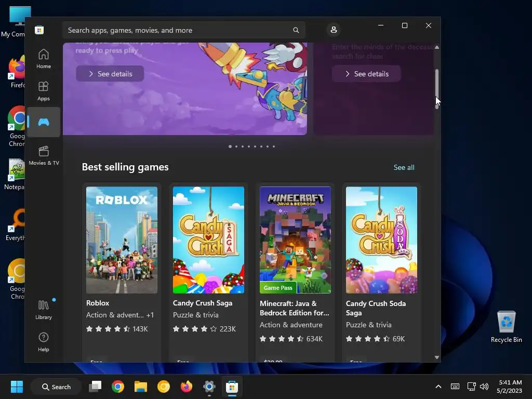Select the second carousel page dot
The width and height of the screenshot is (532, 399).
[236, 147]
